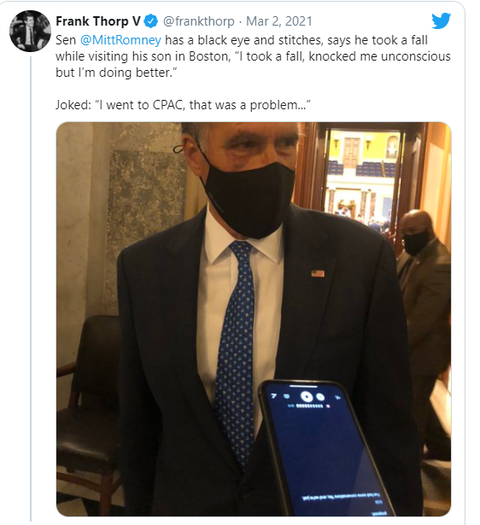This screenshot has width=480, height=525.
Task: Click the masked man in the background
Action: coord(423,301)
